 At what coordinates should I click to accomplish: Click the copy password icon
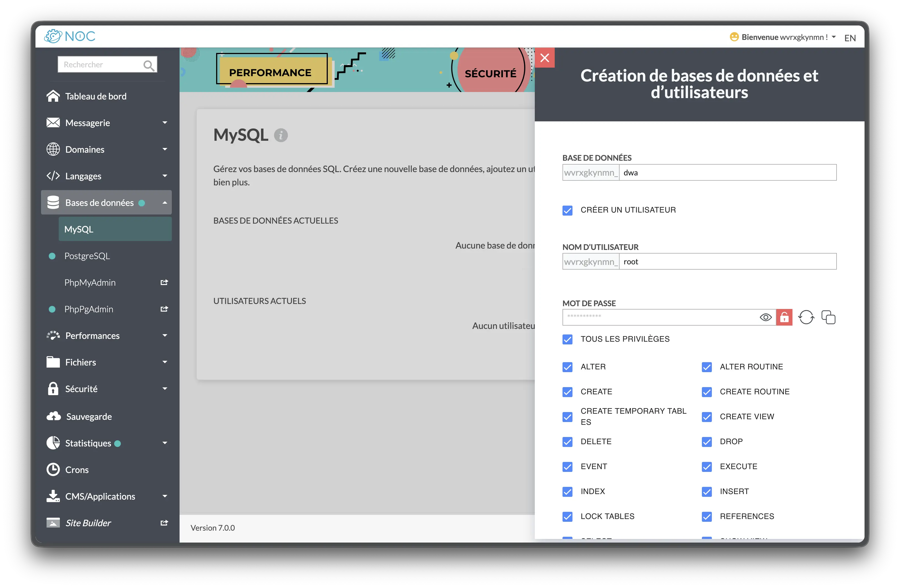click(828, 317)
